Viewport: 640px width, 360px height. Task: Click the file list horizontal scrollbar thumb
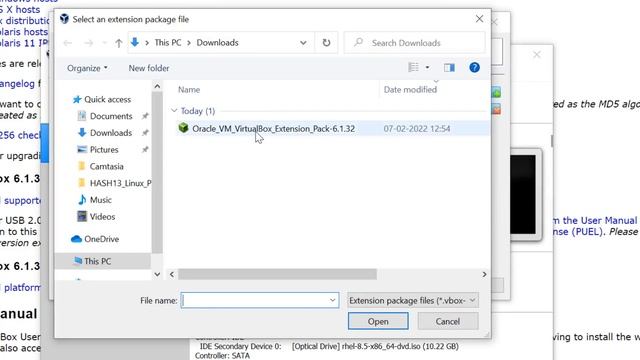[x=277, y=274]
